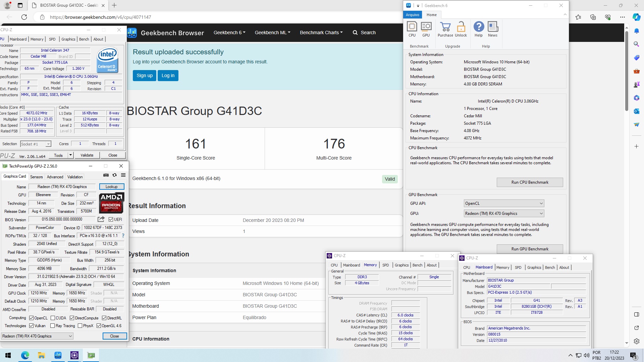Click the browser address bar URL

[100, 17]
